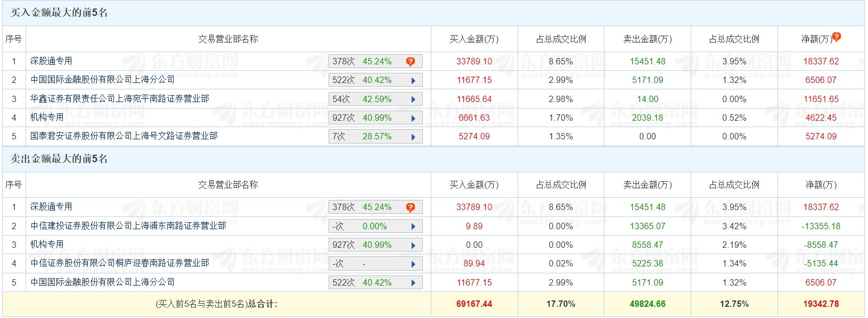Select sell amount 8558.47 cell
Screen dimensions: 868x318
(x=648, y=245)
